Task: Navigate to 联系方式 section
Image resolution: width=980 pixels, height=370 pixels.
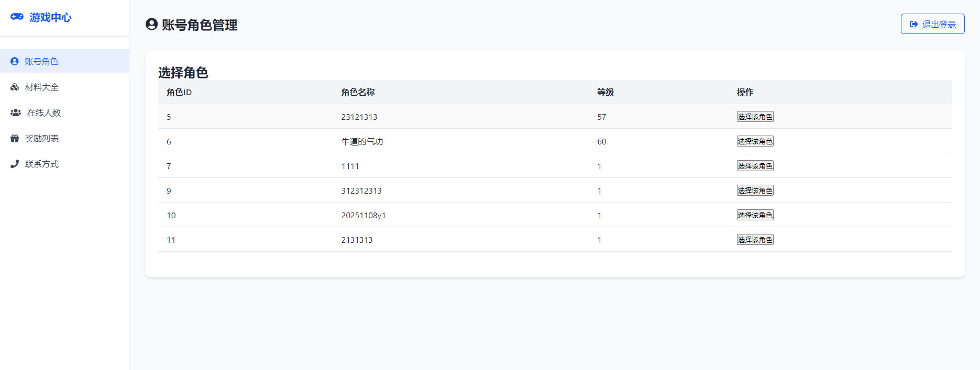Action: (x=42, y=164)
